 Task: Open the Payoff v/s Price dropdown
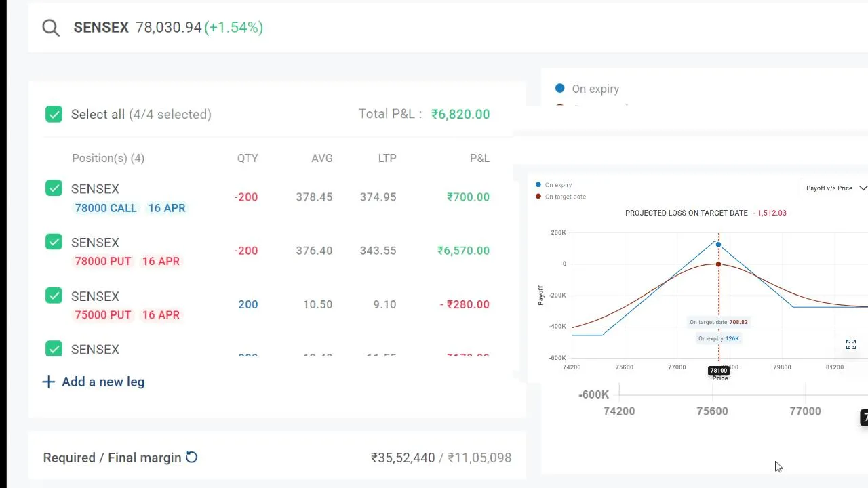pos(829,188)
